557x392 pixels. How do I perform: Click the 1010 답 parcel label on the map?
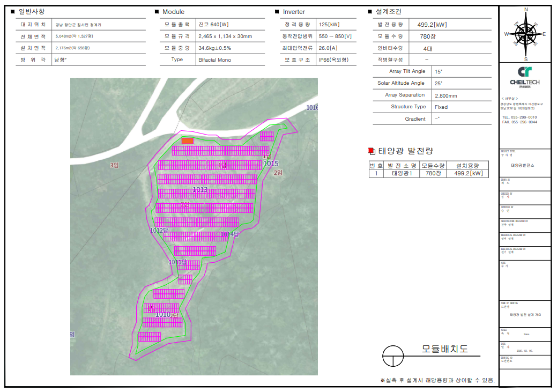coord(166,314)
